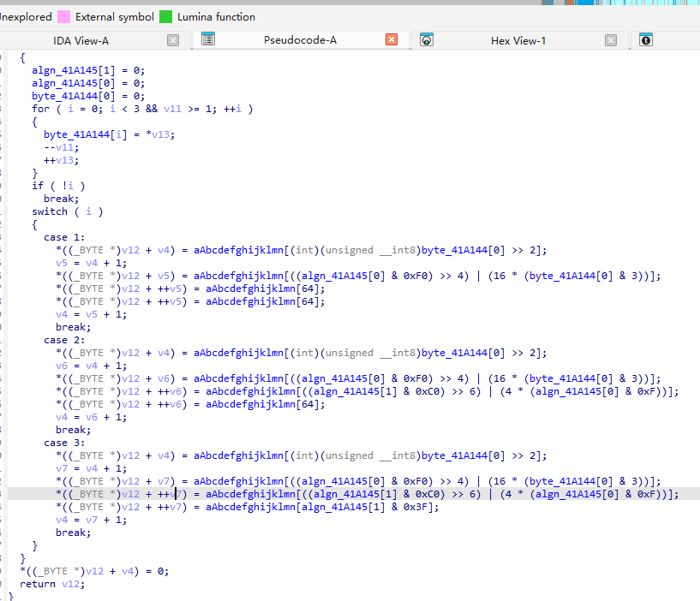The image size is (700, 601).
Task: Click the 'for' loop line
Action: tap(141, 109)
